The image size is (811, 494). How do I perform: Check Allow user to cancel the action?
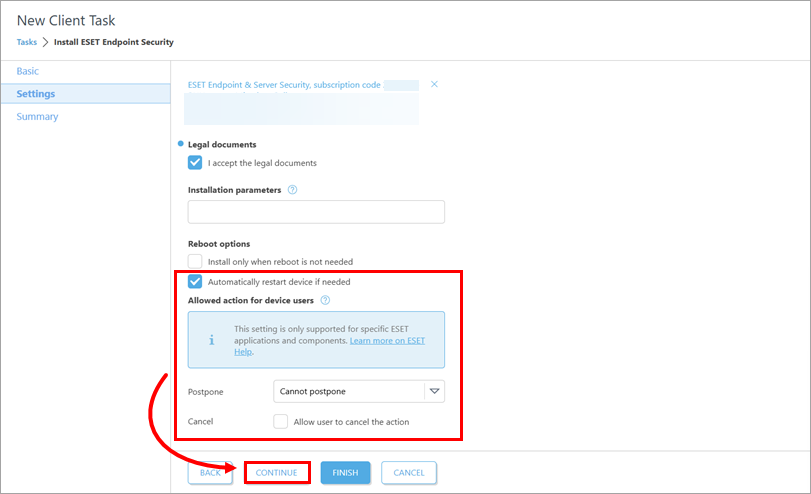point(280,422)
